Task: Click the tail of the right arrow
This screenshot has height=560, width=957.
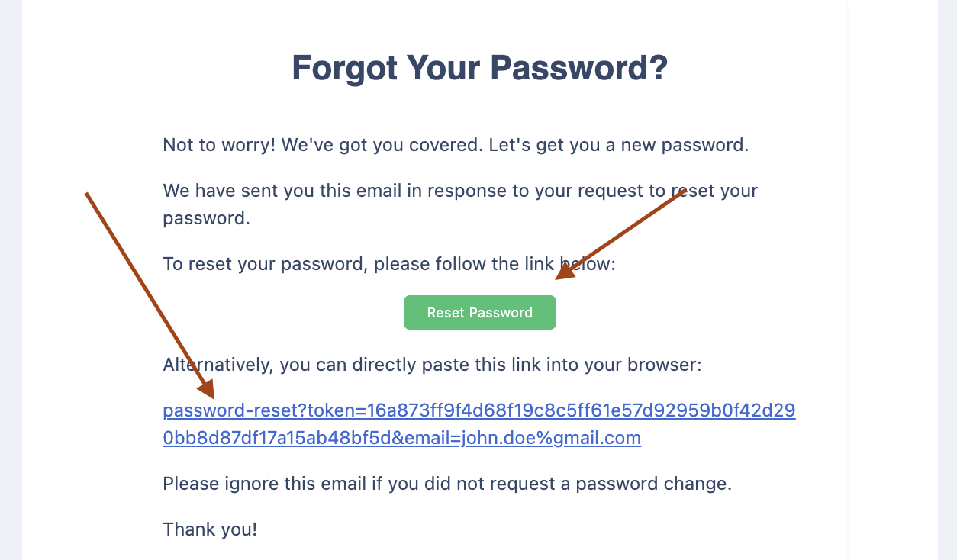Action: [685, 191]
